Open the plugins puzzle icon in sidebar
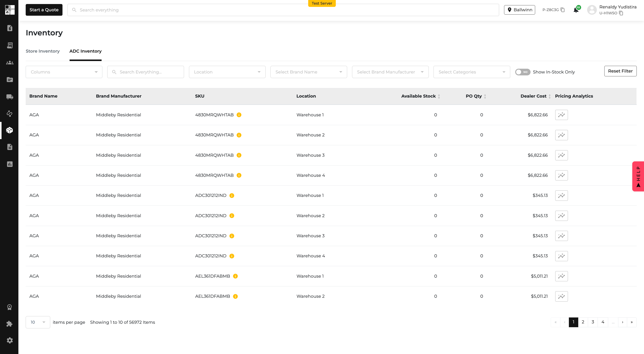Image resolution: width=644 pixels, height=354 pixels. pyautogui.click(x=10, y=324)
